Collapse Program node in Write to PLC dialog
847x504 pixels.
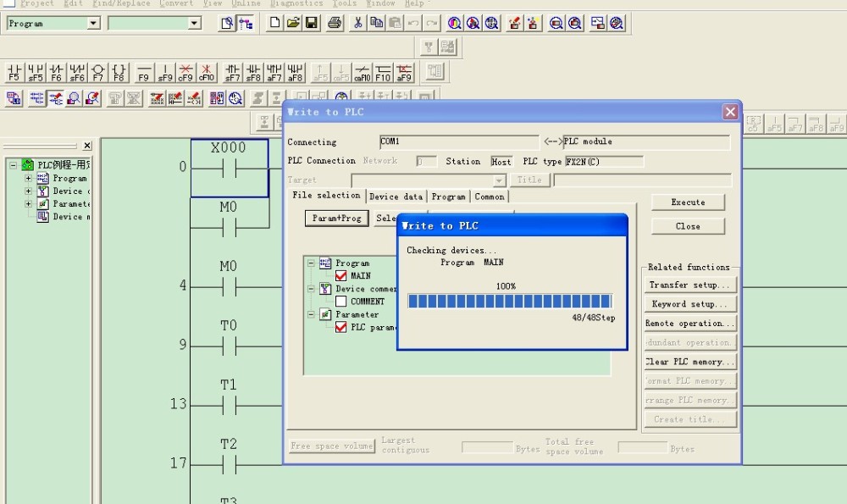(311, 263)
